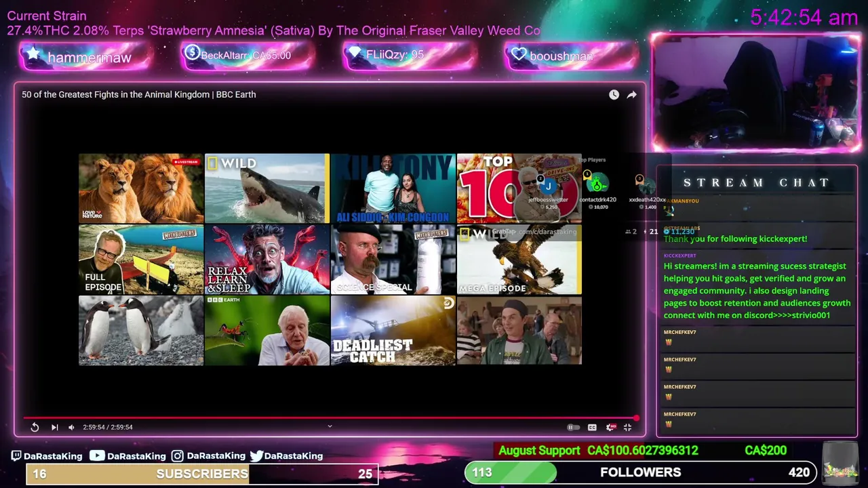Click the 420 followers goal number
The image size is (868, 488).
tap(799, 472)
